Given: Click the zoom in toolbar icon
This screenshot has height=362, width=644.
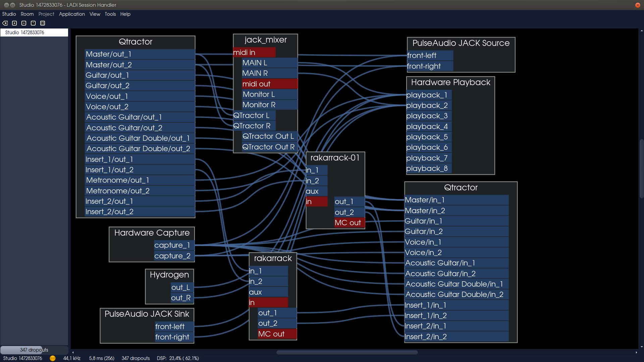Looking at the screenshot, I should point(14,23).
